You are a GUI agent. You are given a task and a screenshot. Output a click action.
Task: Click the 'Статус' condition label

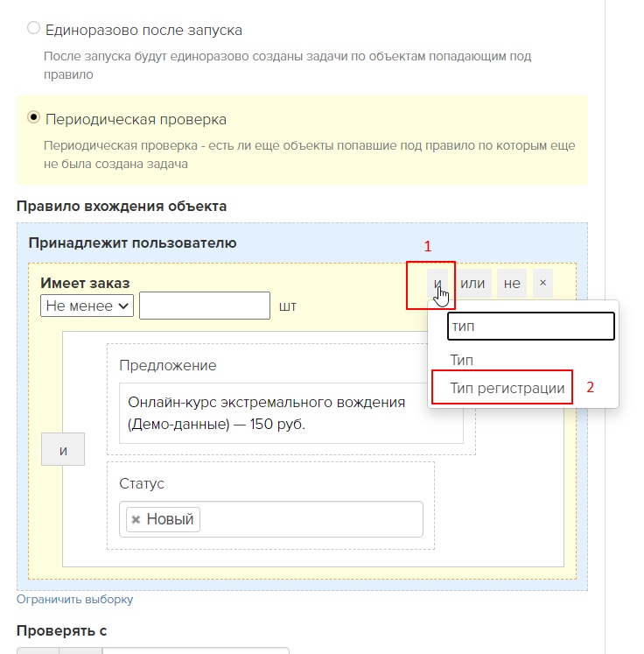pyautogui.click(x=142, y=483)
